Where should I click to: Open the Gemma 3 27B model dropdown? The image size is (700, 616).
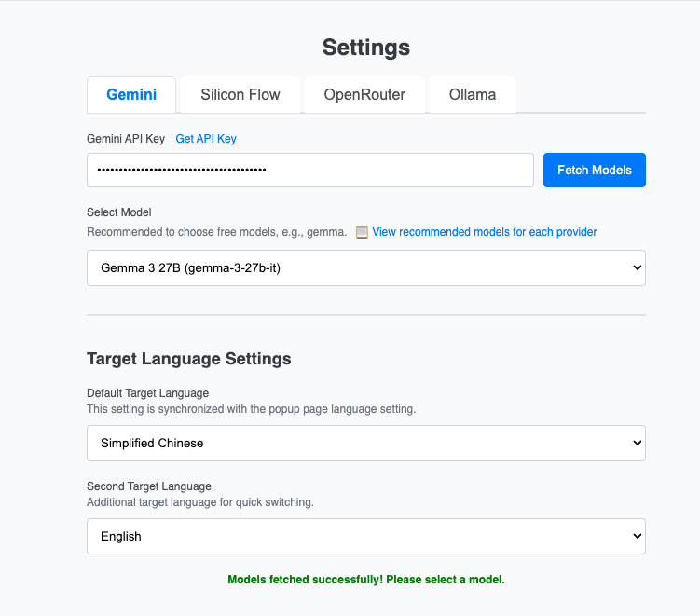click(x=366, y=267)
